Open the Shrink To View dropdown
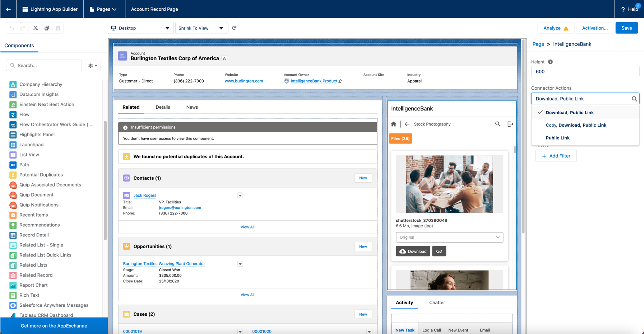644x334 pixels. 201,28
